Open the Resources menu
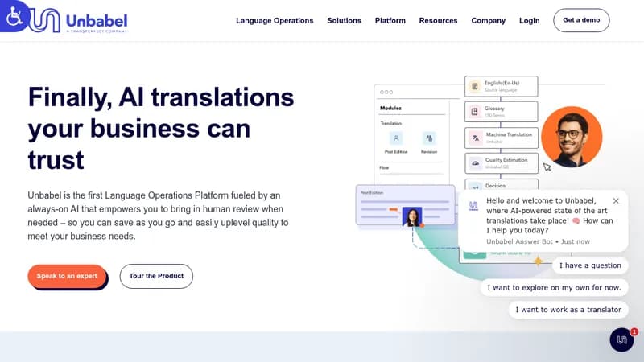Viewport: 644px width, 362px height. 438,21
